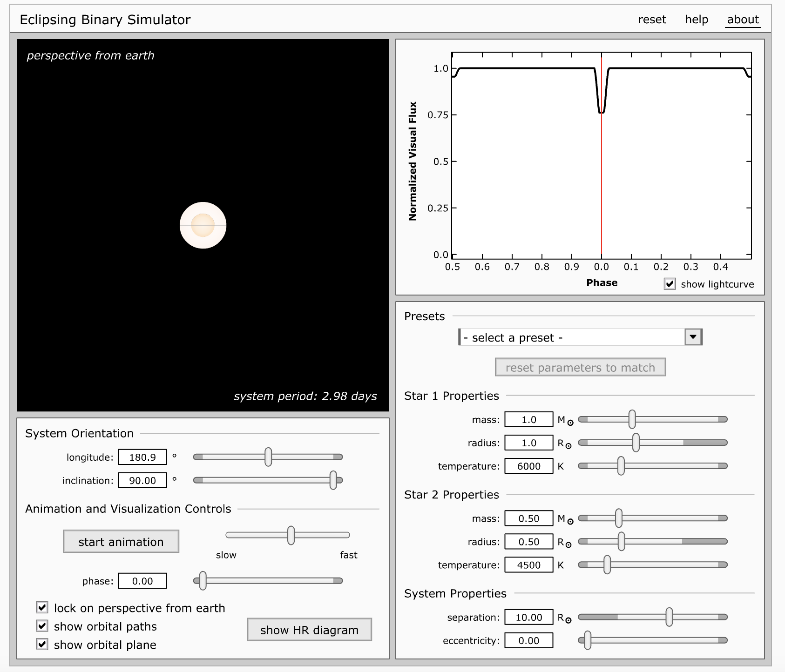Screen dimensions: 785x672
Task: Disable lock on perspective from earth
Action: pos(42,607)
